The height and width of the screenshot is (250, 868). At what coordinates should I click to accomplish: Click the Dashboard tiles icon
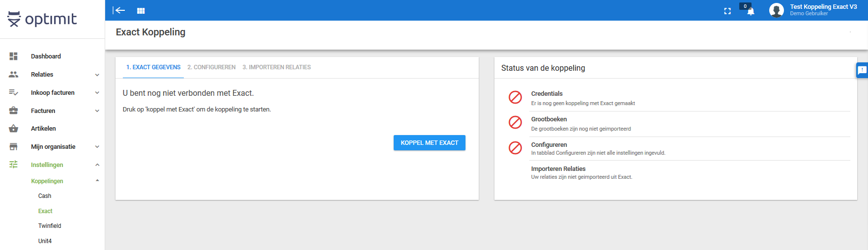point(14,56)
